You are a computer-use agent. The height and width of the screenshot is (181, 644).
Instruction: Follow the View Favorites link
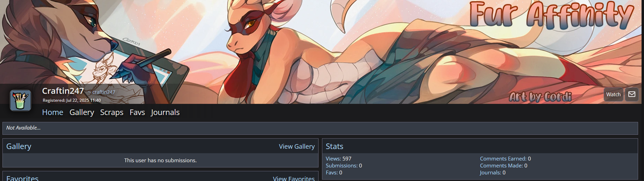(294, 178)
